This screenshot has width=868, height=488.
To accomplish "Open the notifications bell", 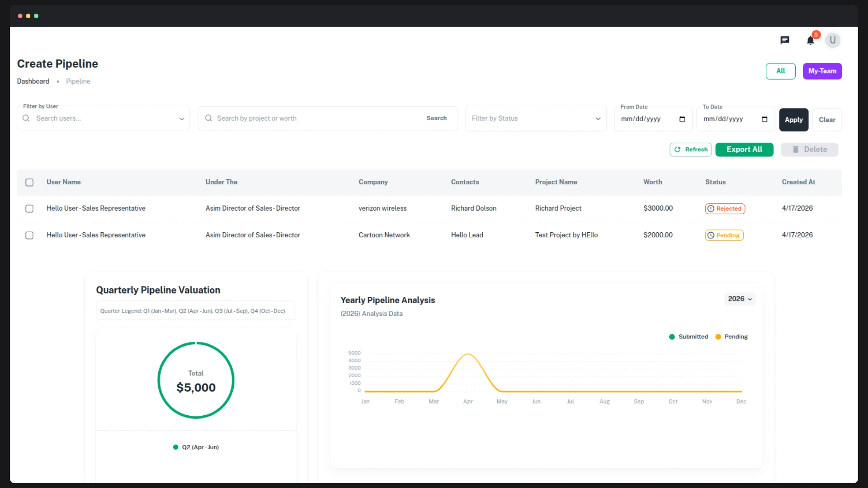I will [811, 41].
